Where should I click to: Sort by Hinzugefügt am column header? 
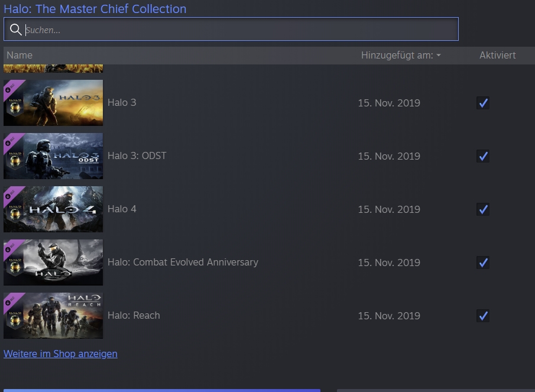(397, 55)
